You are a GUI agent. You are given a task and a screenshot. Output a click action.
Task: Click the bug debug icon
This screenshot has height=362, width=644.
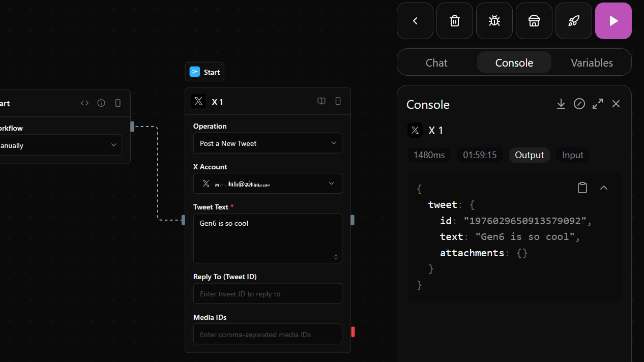[494, 21]
